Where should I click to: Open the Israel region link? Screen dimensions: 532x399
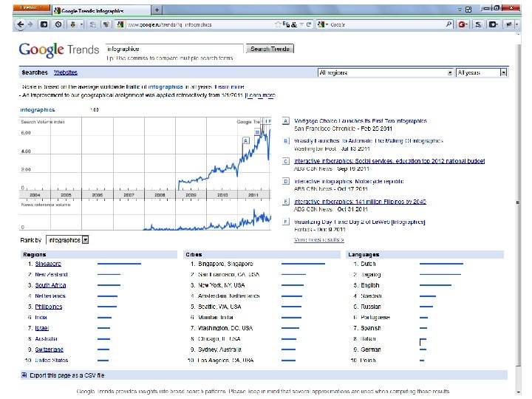coord(41,328)
